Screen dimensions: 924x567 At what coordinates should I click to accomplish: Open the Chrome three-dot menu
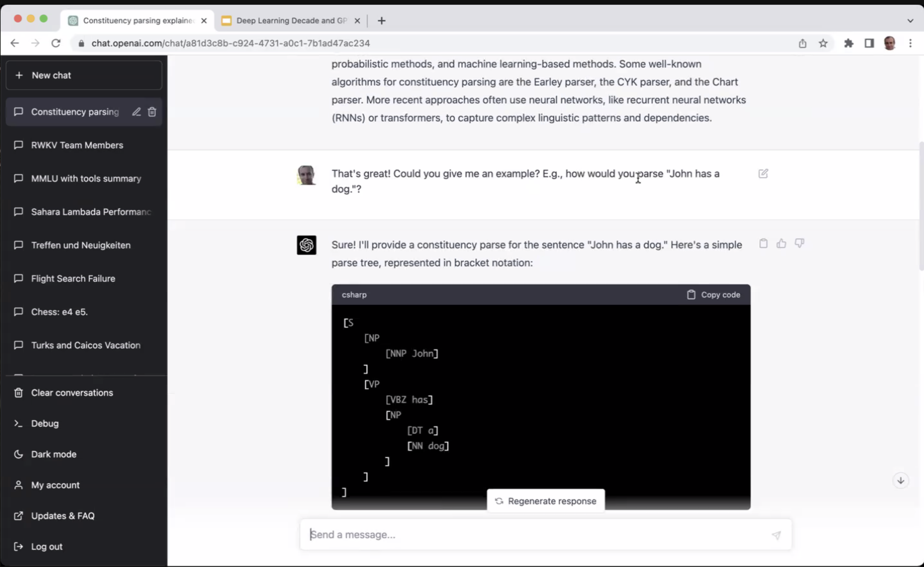910,44
